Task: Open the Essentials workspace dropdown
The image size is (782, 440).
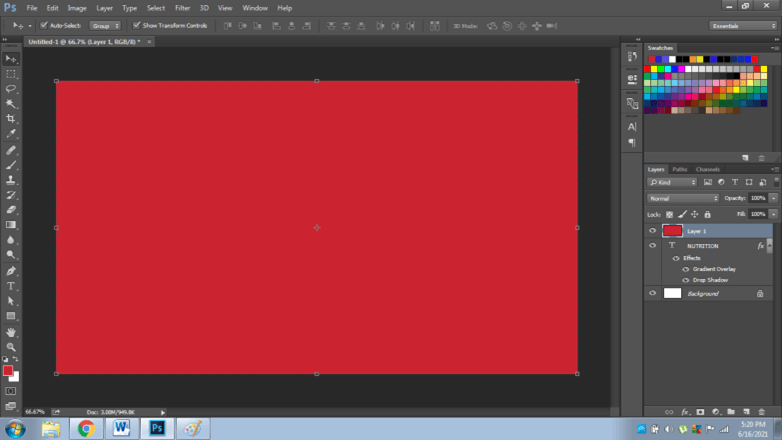Action: click(743, 25)
